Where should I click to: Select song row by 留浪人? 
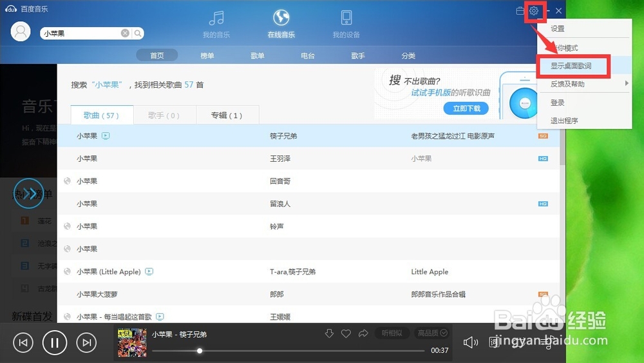(x=308, y=204)
